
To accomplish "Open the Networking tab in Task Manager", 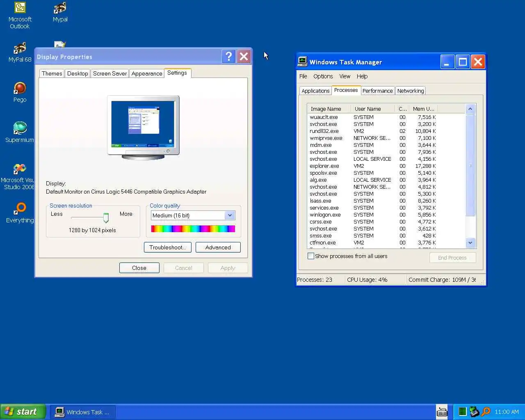I will (411, 91).
